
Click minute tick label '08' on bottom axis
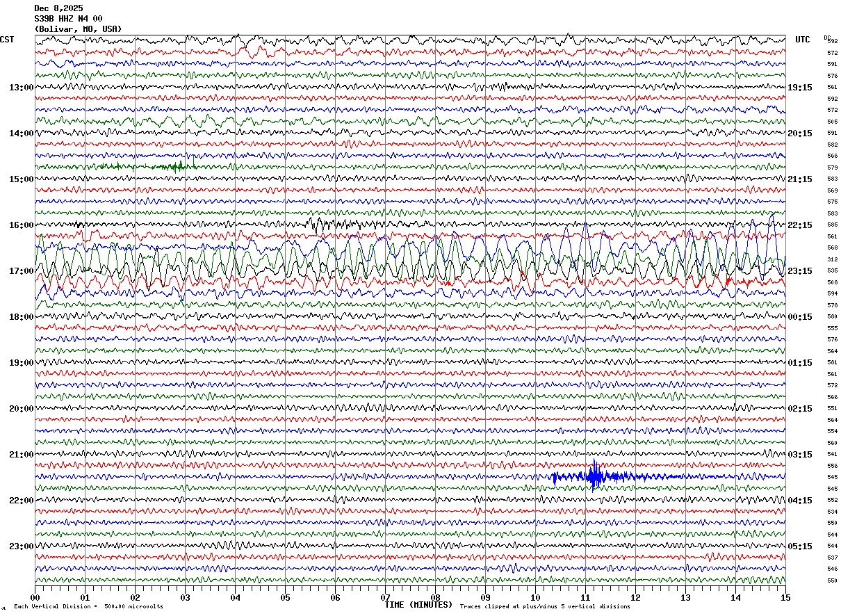(435, 598)
